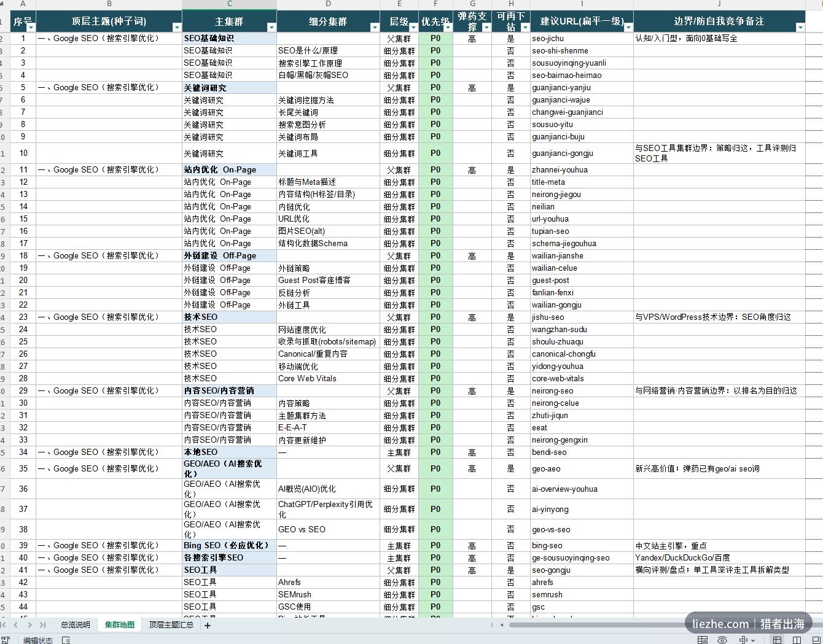Image resolution: width=823 pixels, height=644 pixels.
Task: Select the 标题与Meta描述 cell
Action: pyautogui.click(x=329, y=182)
